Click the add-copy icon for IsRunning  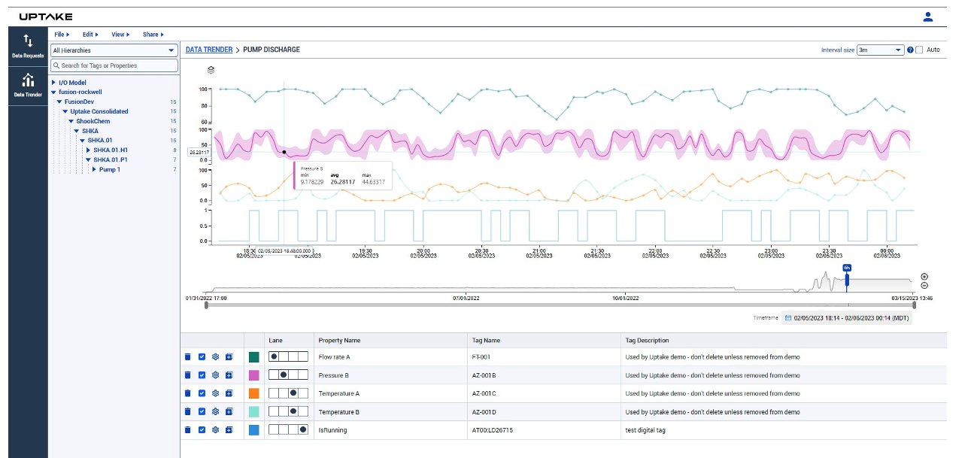229,429
